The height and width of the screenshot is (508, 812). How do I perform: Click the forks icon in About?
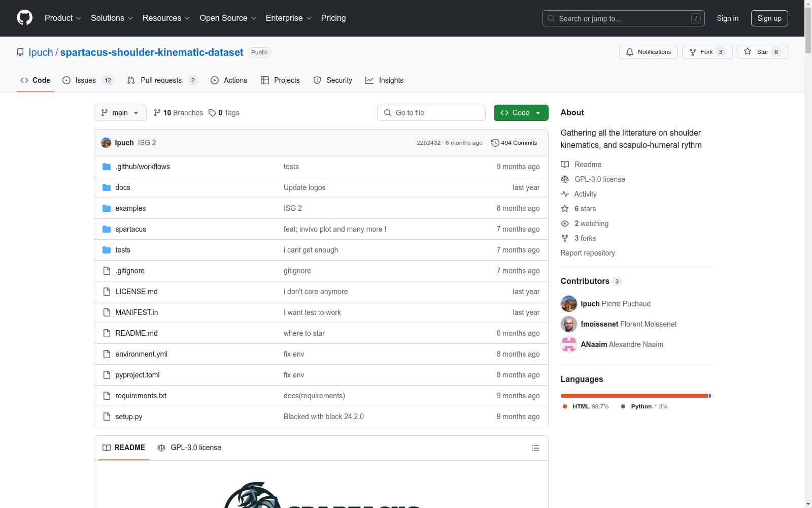click(x=565, y=238)
